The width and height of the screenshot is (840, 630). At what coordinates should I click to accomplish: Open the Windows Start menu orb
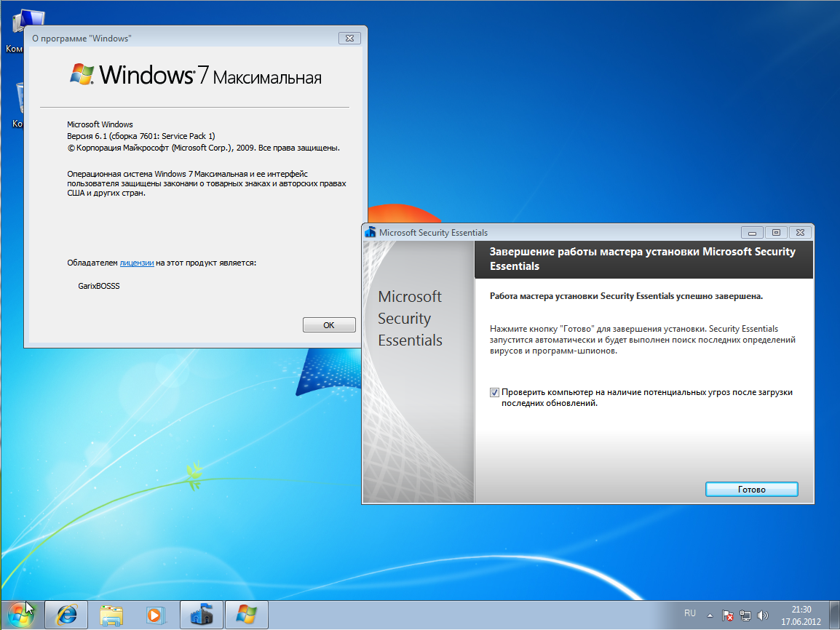click(21, 615)
